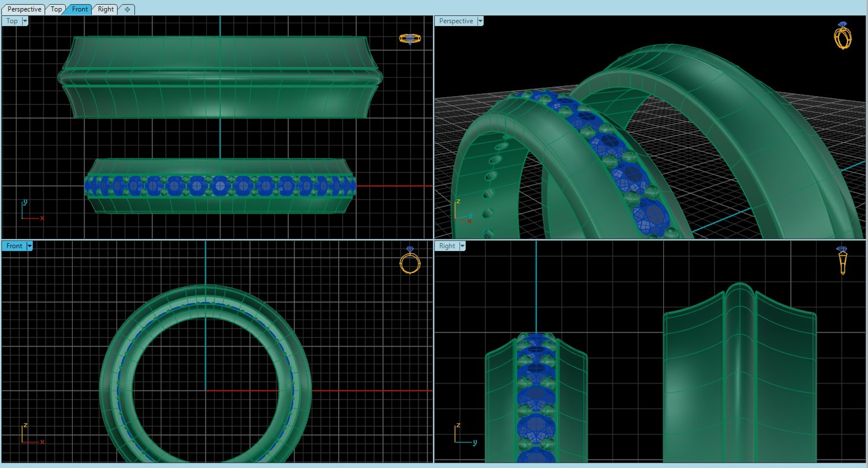The image size is (868, 468).
Task: Switch to the Top viewport tab
Action: click(x=56, y=9)
